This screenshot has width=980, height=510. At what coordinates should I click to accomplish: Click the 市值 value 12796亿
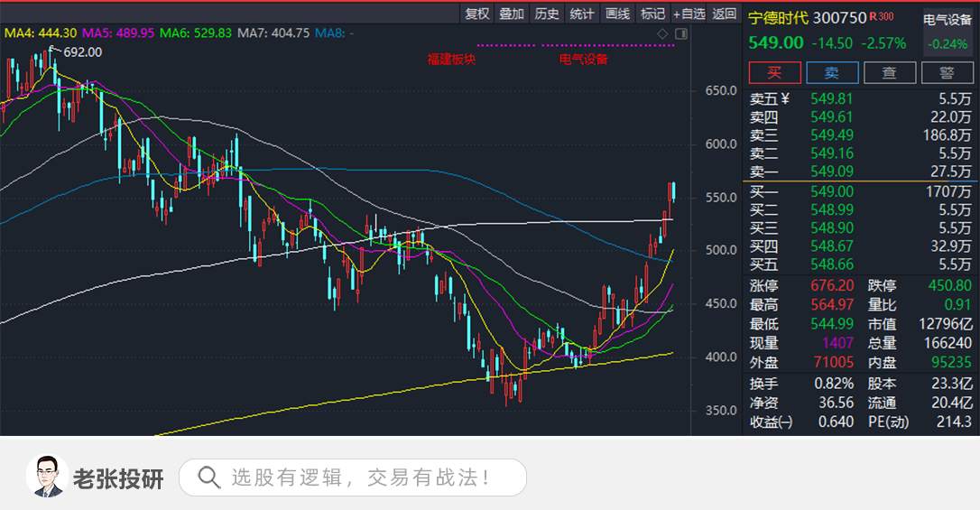click(946, 324)
